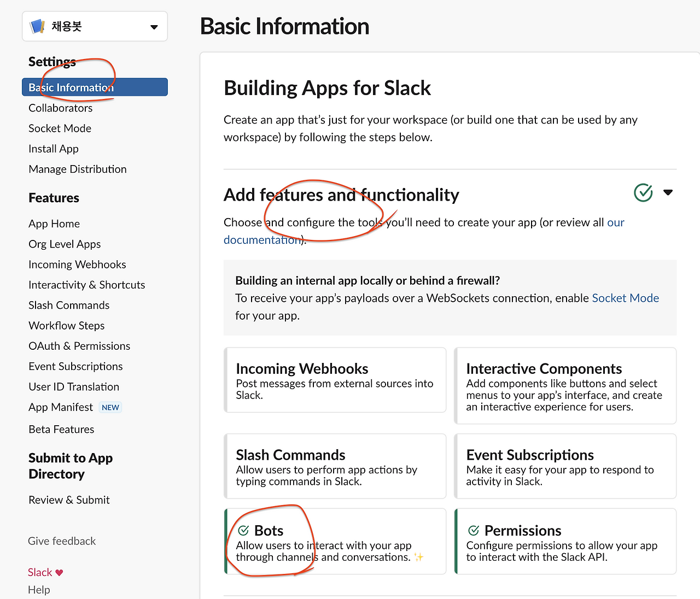
Task: Open the app switcher dropdown showing 채용봇
Action: 154,26
